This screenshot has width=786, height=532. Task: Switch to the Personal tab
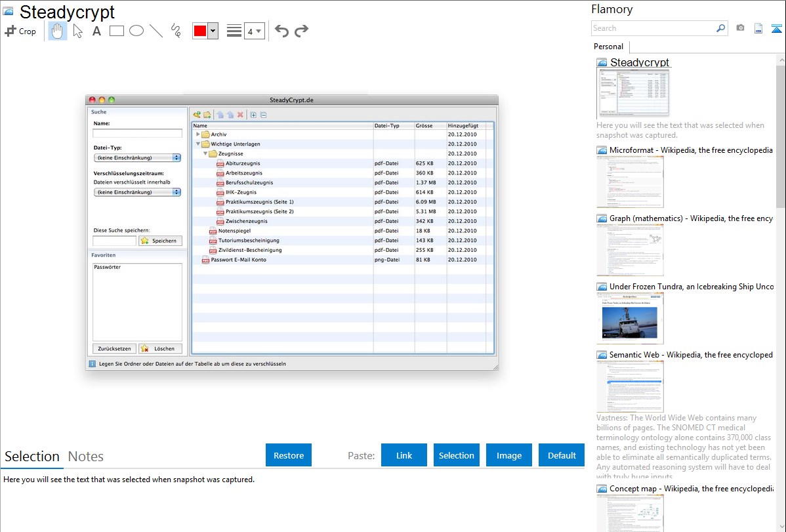coord(609,47)
